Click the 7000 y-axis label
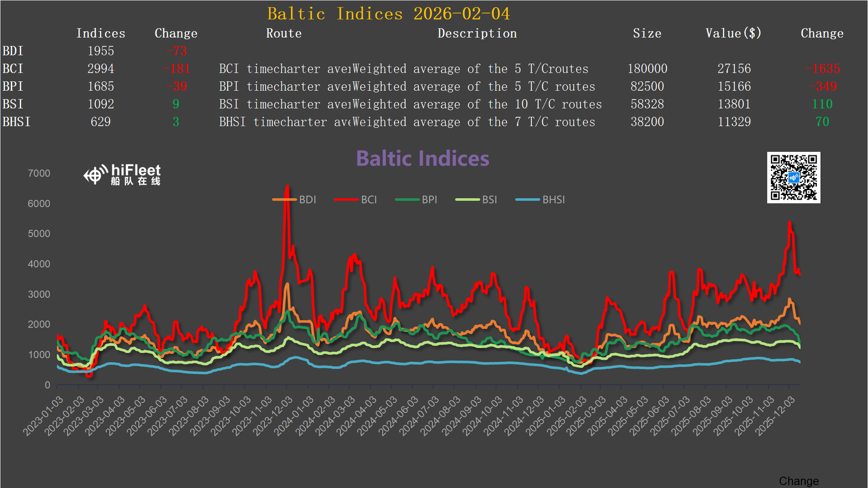The width and height of the screenshot is (868, 488). 39,174
